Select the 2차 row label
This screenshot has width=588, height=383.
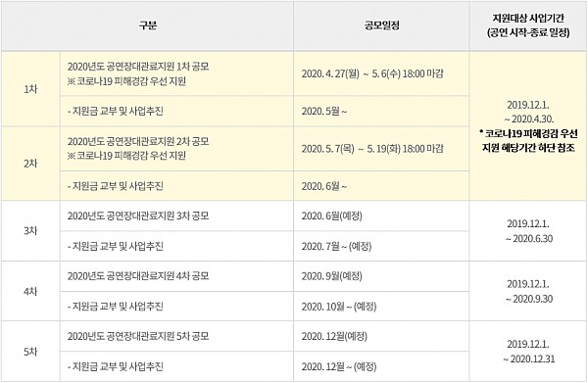tap(30, 164)
